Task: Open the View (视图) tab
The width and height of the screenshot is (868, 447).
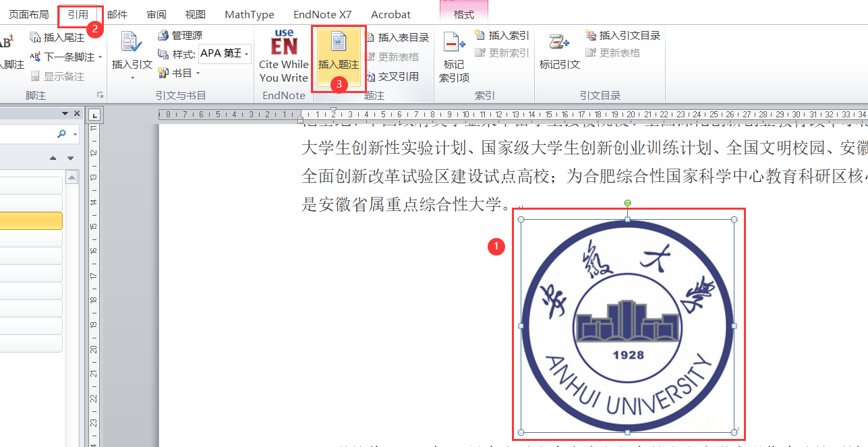Action: tap(196, 14)
